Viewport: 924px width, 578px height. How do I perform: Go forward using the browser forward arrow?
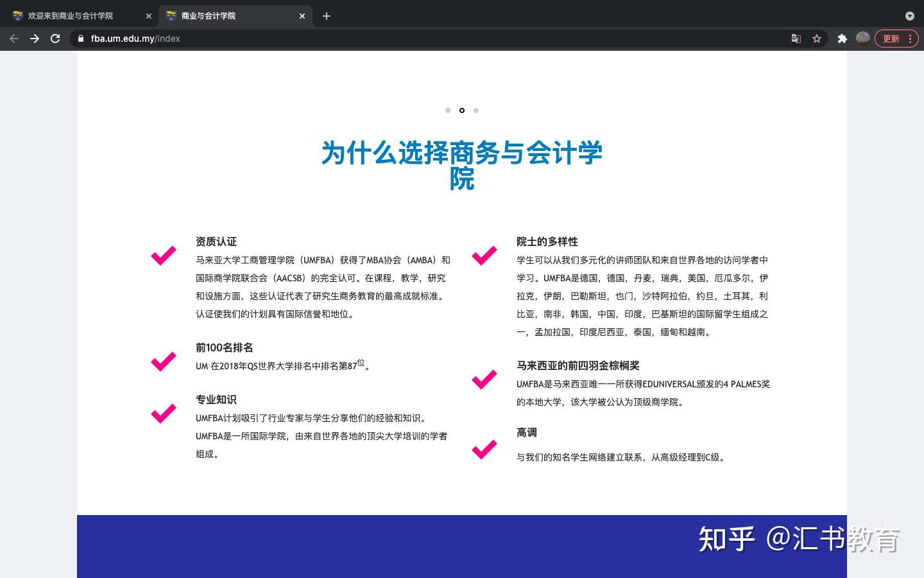(x=35, y=39)
